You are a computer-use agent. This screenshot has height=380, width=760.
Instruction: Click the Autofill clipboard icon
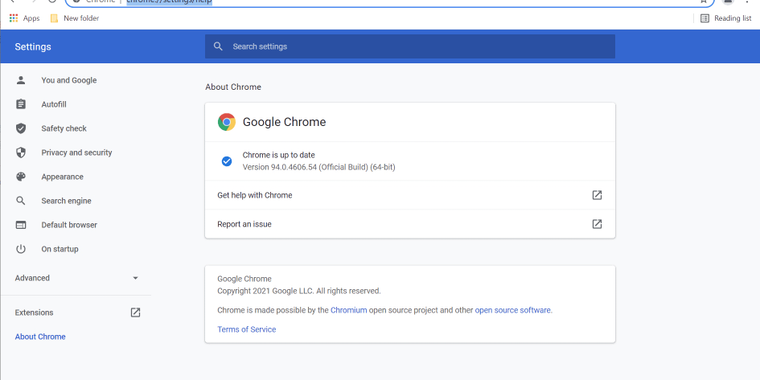click(20, 104)
